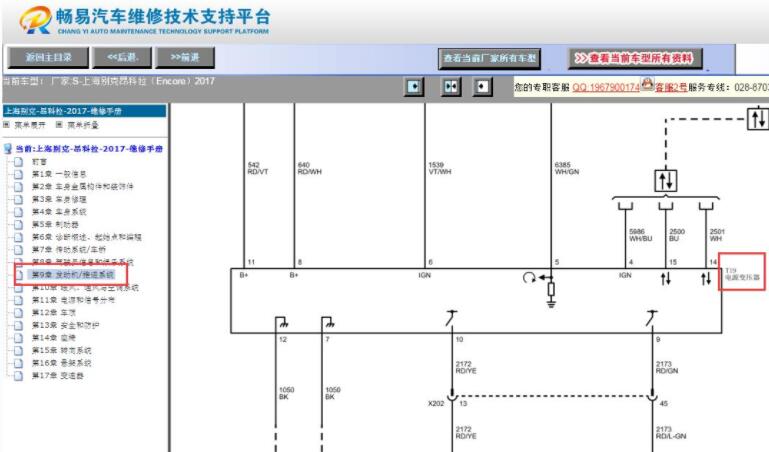
Task: View all models of current manufacturer (查看当前厂家所有车型)
Action: click(489, 58)
